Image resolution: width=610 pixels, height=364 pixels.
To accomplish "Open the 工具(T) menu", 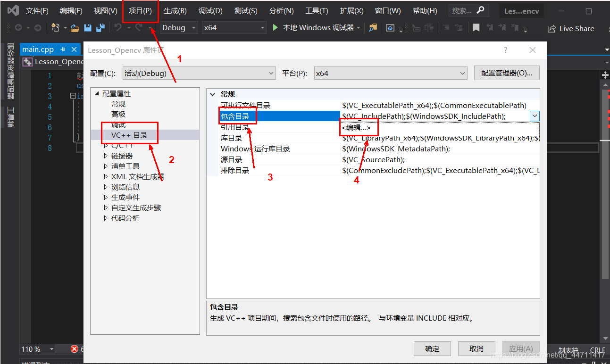I will coord(317,10).
